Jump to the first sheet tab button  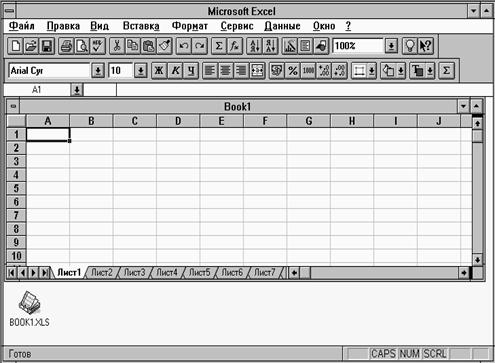tap(12, 273)
